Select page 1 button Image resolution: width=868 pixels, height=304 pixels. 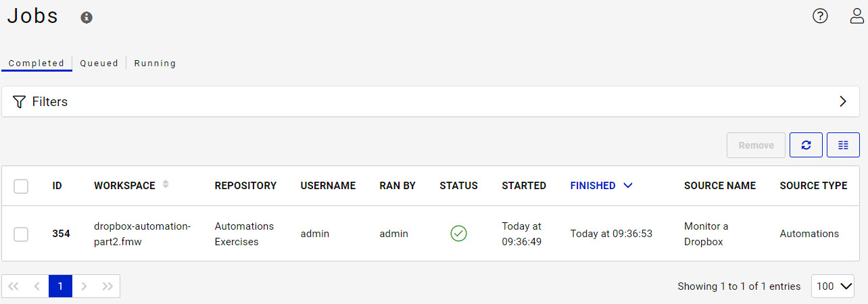[60, 286]
